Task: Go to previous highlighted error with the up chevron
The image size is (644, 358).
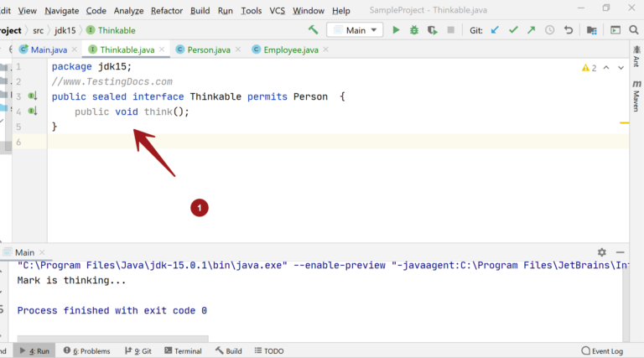Action: [x=606, y=68]
